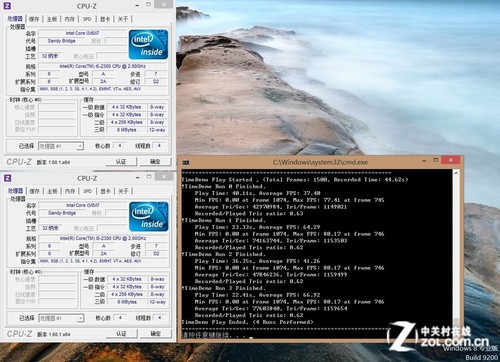Click the cmd.exe title bar icon
The image size is (500, 362).
[x=186, y=162]
